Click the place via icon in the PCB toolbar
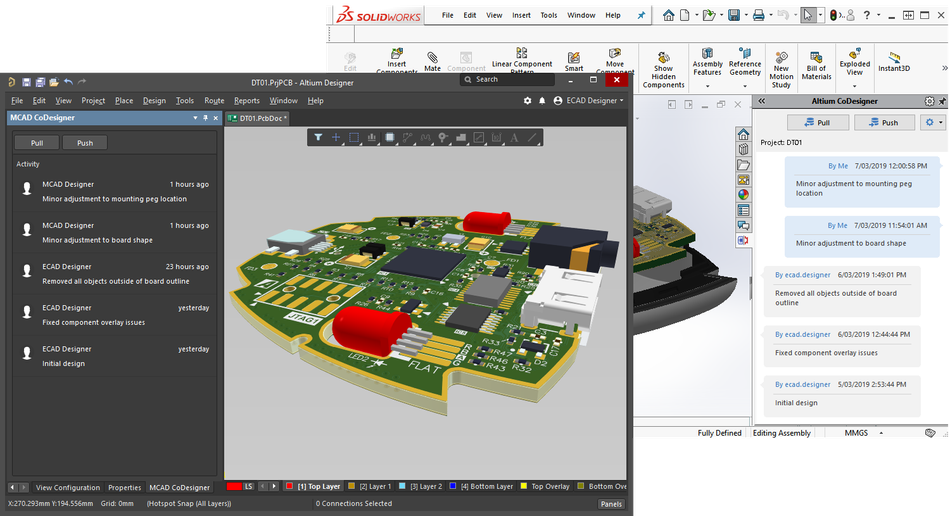The height and width of the screenshot is (516, 950). (443, 137)
